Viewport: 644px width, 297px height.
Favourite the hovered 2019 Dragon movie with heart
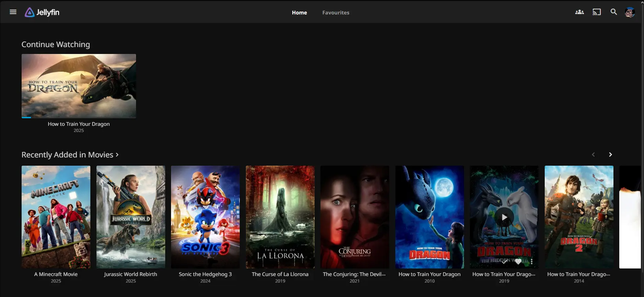click(x=518, y=262)
